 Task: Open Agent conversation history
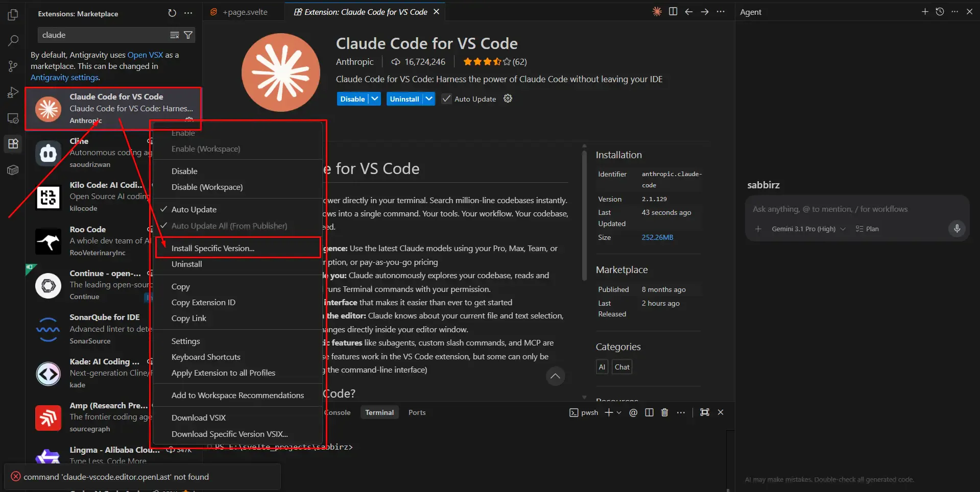[x=940, y=12]
